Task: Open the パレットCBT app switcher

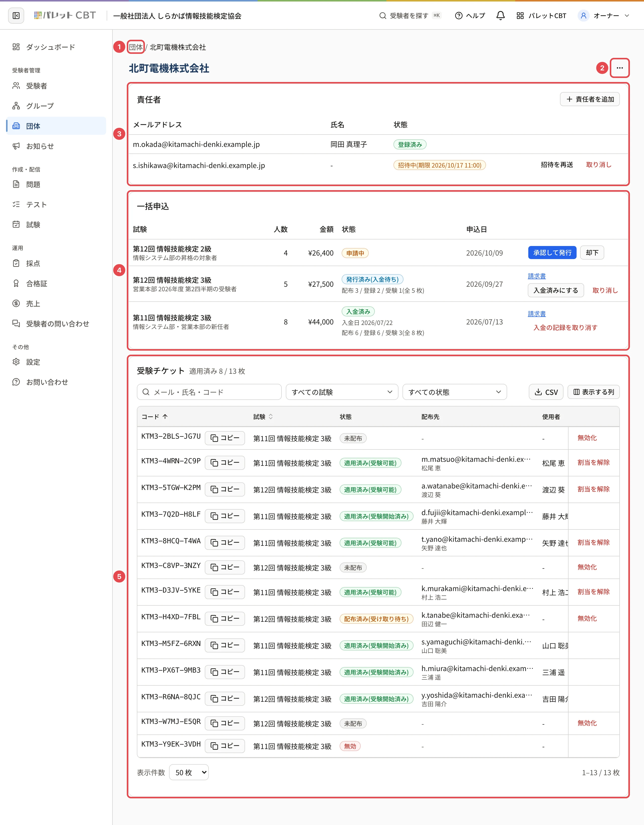Action: tap(541, 16)
